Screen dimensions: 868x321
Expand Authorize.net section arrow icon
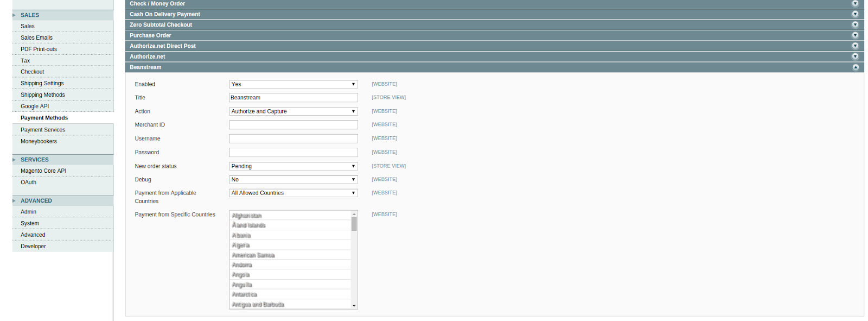(855, 56)
